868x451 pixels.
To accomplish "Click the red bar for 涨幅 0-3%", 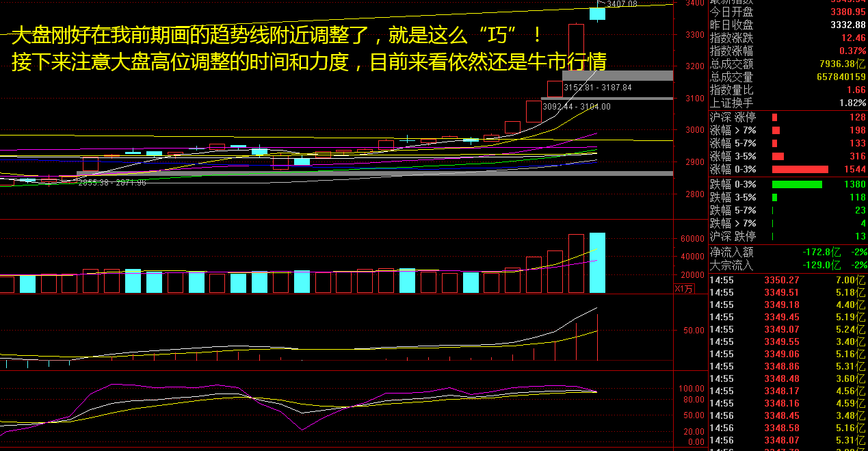I will coord(800,169).
